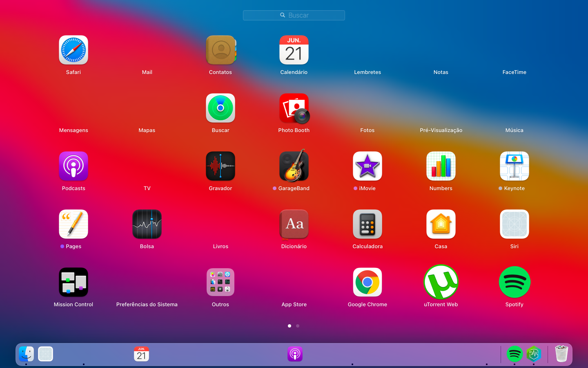This screenshot has width=588, height=368.
Task: Expand the Outros folder
Action: pyautogui.click(x=220, y=282)
